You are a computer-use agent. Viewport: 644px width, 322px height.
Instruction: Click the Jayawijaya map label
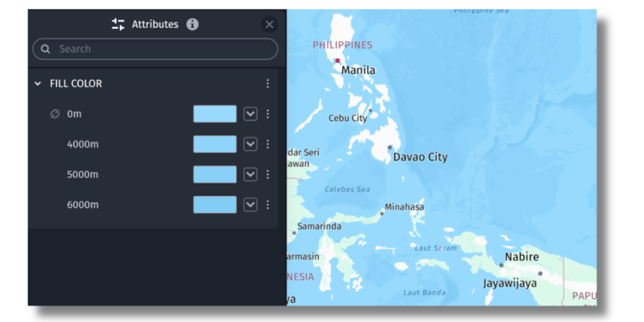pos(510,283)
